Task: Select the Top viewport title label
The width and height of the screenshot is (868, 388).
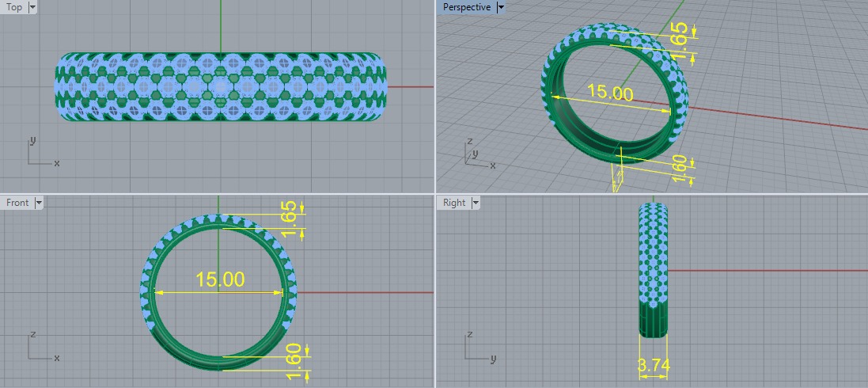Action: click(x=13, y=7)
